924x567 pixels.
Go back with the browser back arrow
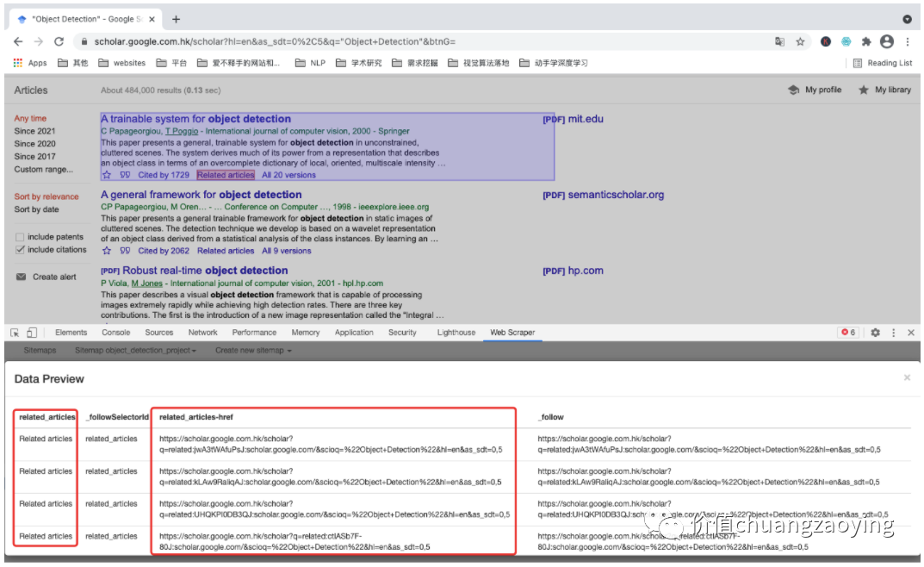tap(18, 42)
